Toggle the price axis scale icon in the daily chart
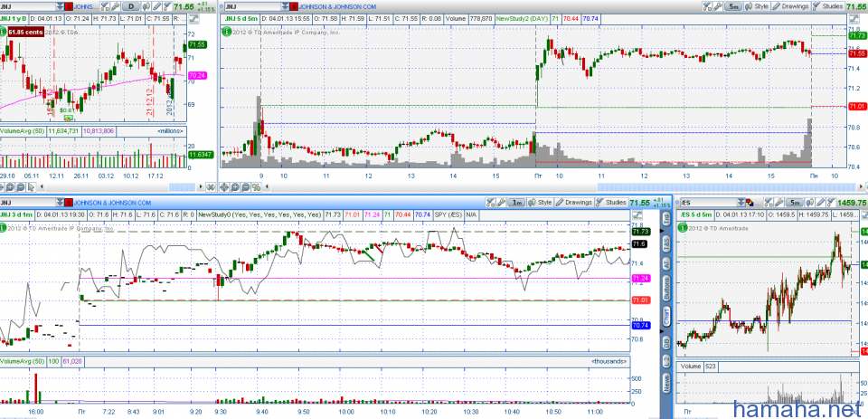This screenshot has width=868, height=419. click(x=193, y=19)
